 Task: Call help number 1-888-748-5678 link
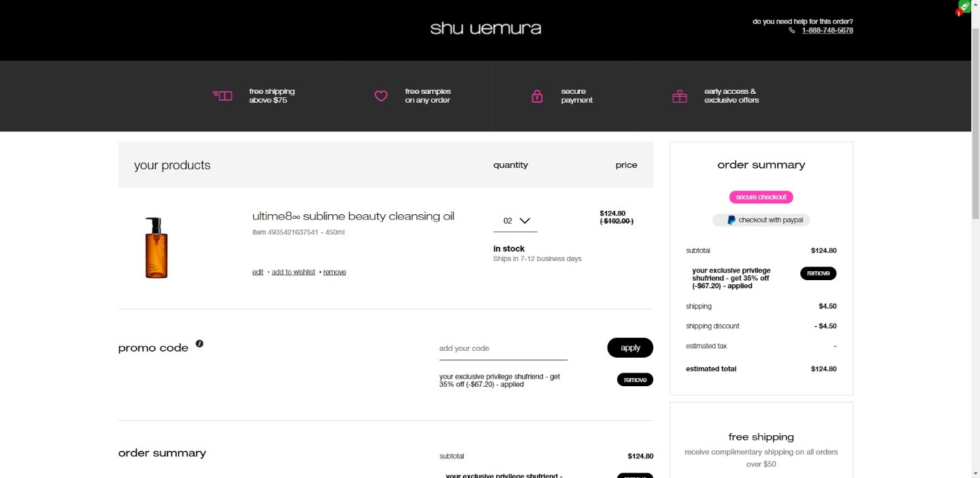click(x=827, y=31)
